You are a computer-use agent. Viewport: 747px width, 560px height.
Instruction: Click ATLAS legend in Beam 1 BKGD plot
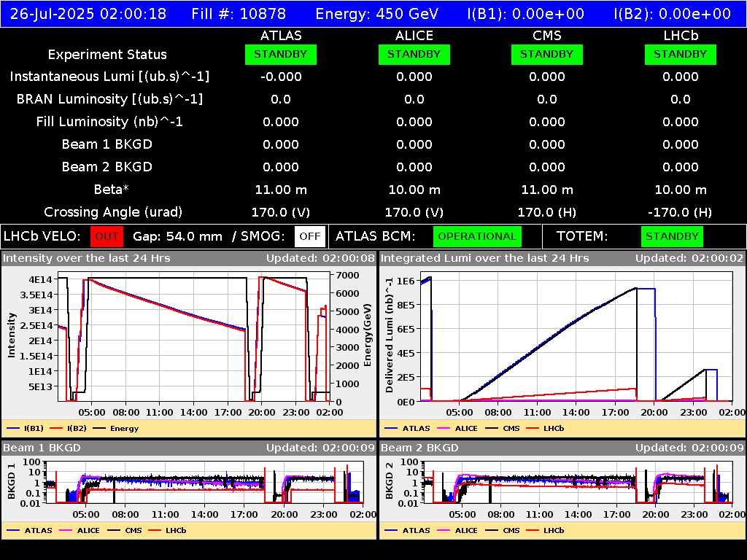tap(29, 531)
